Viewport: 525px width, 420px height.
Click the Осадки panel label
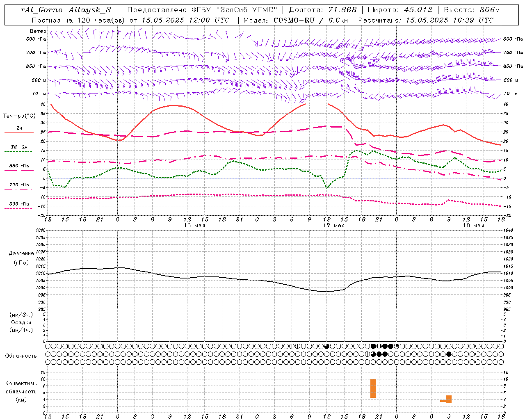pos(21,322)
